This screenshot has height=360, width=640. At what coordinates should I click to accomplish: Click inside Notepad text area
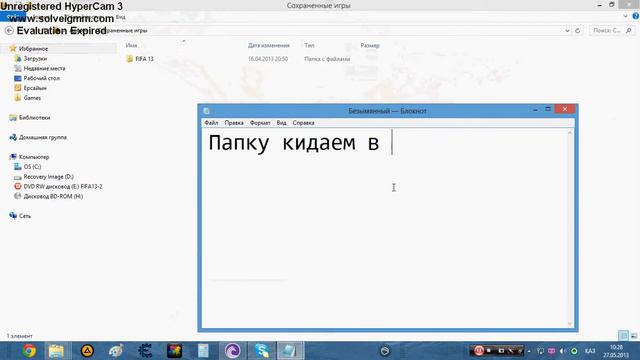pos(384,227)
